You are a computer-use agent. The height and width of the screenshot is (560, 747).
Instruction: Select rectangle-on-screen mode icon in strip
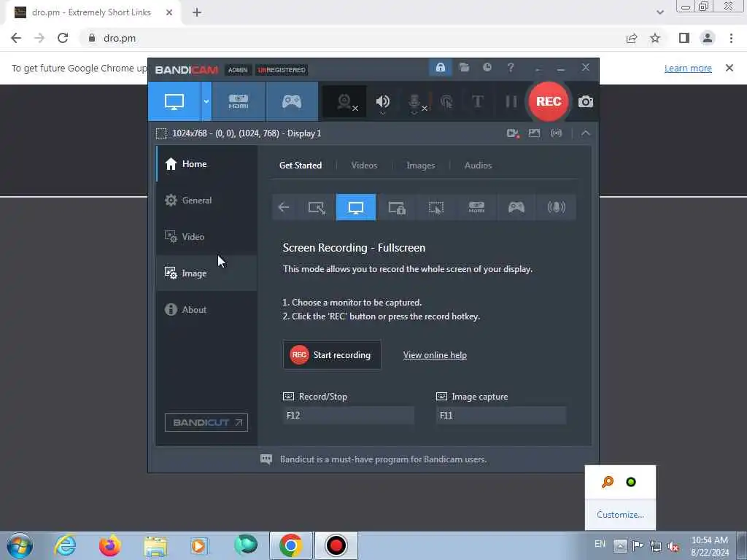coord(317,207)
